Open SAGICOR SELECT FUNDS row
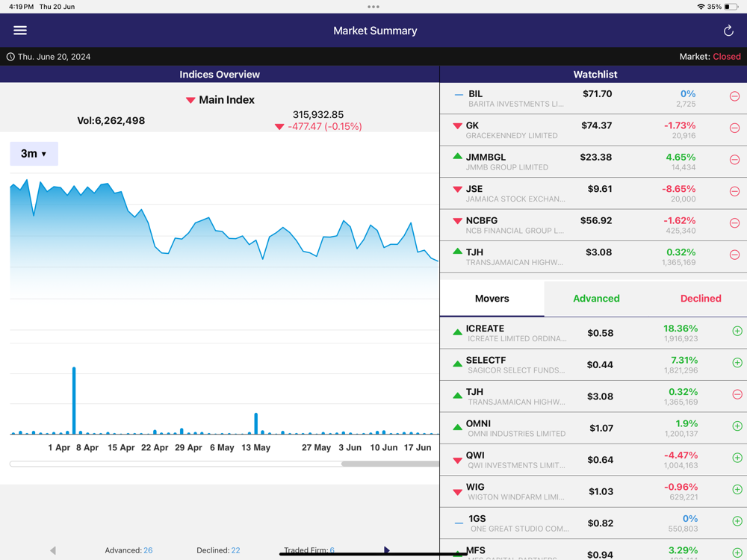 [593, 365]
